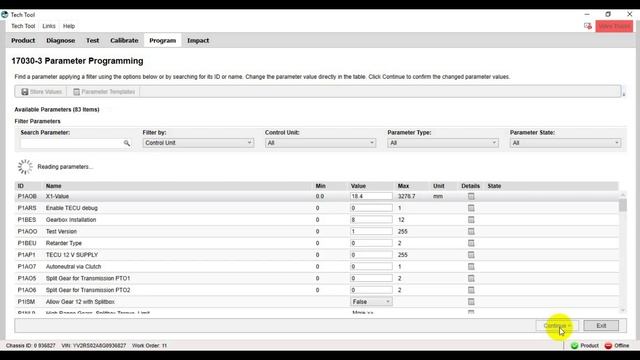Click the Work Order 11 status text
Image resolution: width=640 pixels, height=360 pixels.
[x=149, y=346]
